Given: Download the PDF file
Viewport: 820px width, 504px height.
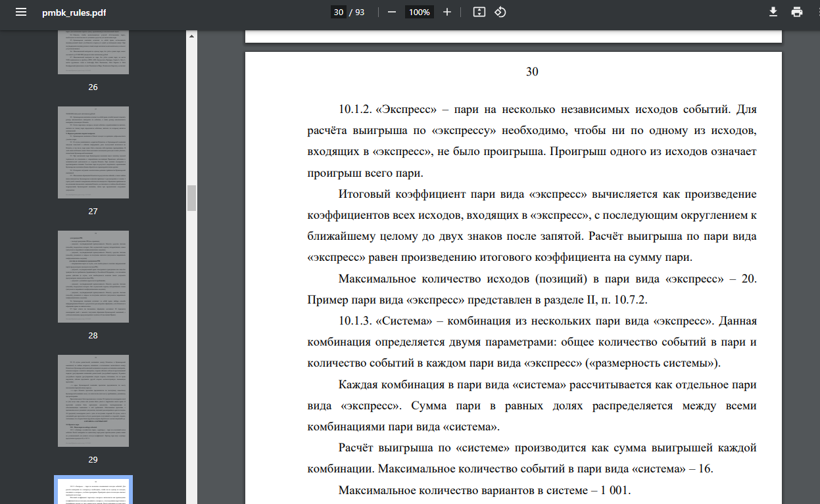Looking at the screenshot, I should pos(773,12).
